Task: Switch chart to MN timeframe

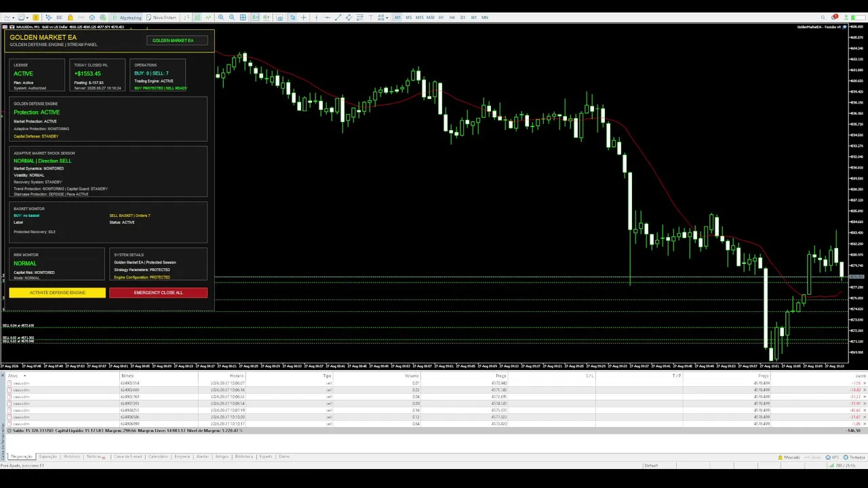Action: point(485,18)
